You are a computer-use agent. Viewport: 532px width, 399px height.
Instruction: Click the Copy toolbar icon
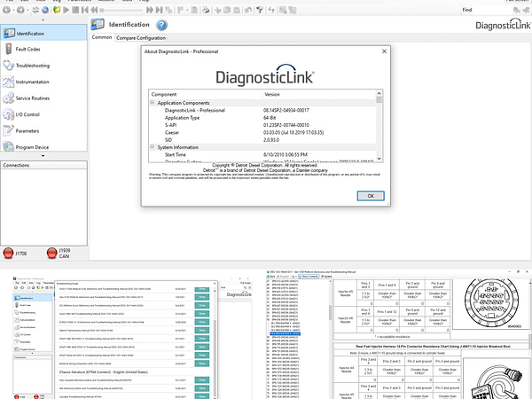227,10
